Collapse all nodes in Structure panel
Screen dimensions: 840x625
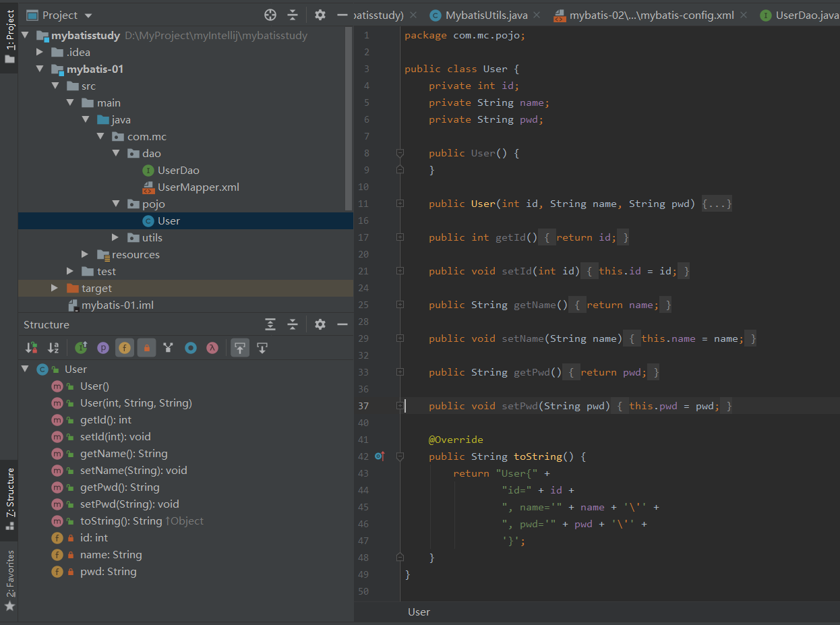click(x=293, y=324)
